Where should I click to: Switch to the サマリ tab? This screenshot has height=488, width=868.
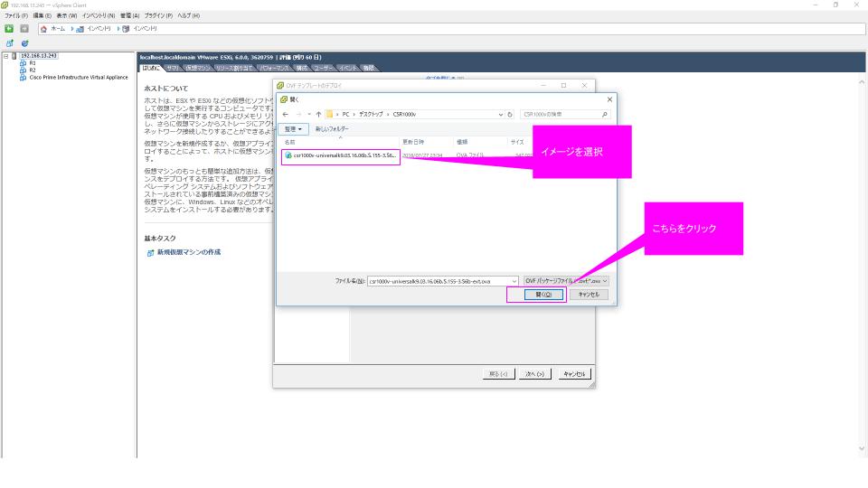pos(173,68)
